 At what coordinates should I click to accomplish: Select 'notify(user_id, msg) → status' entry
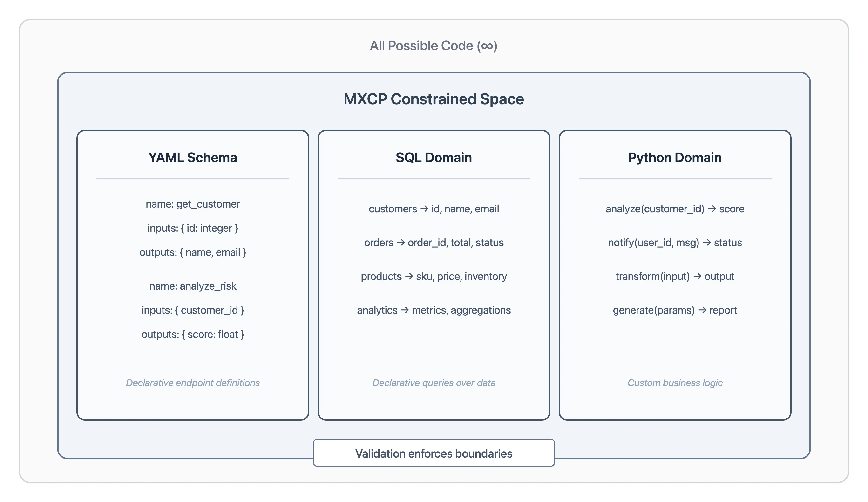coord(675,242)
